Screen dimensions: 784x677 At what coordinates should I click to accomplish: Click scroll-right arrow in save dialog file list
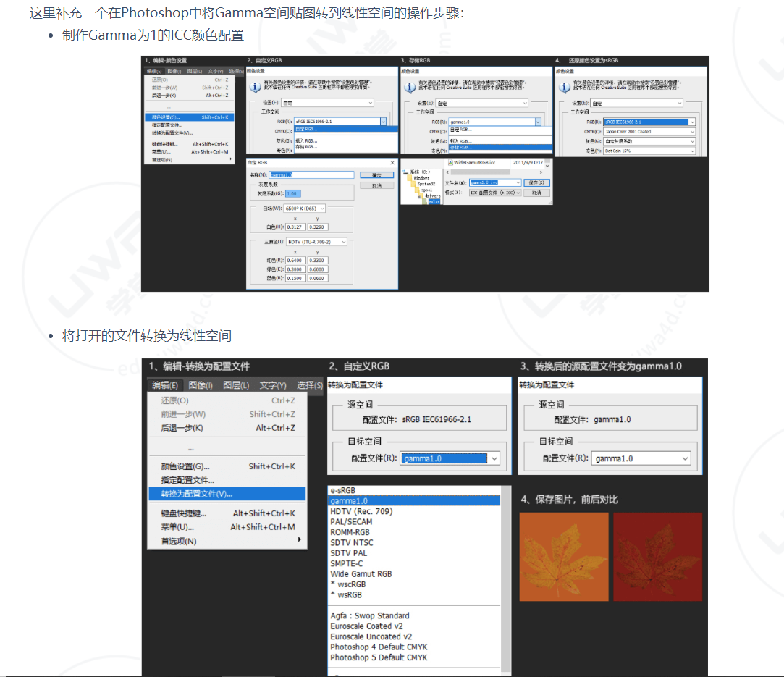(x=541, y=172)
